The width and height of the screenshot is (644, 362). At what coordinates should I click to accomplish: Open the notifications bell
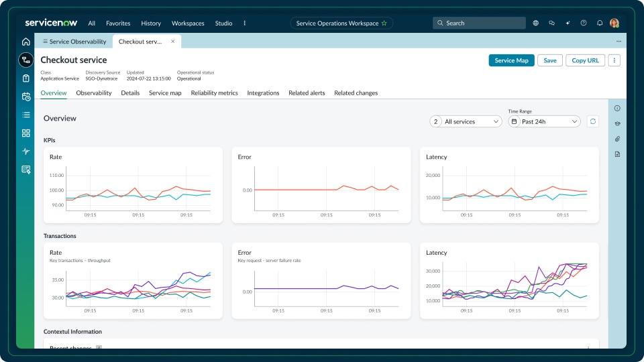(x=599, y=23)
